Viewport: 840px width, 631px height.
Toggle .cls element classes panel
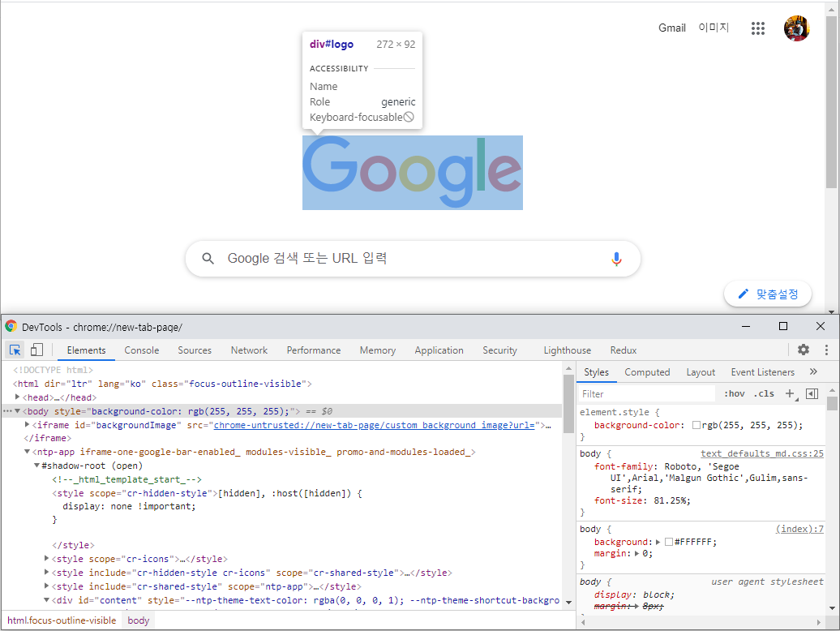coord(764,393)
